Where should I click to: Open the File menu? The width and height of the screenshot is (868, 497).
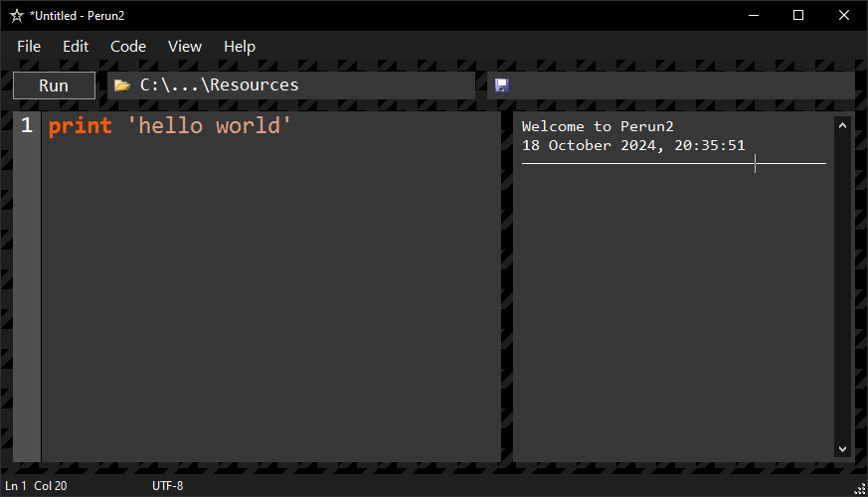tap(29, 47)
